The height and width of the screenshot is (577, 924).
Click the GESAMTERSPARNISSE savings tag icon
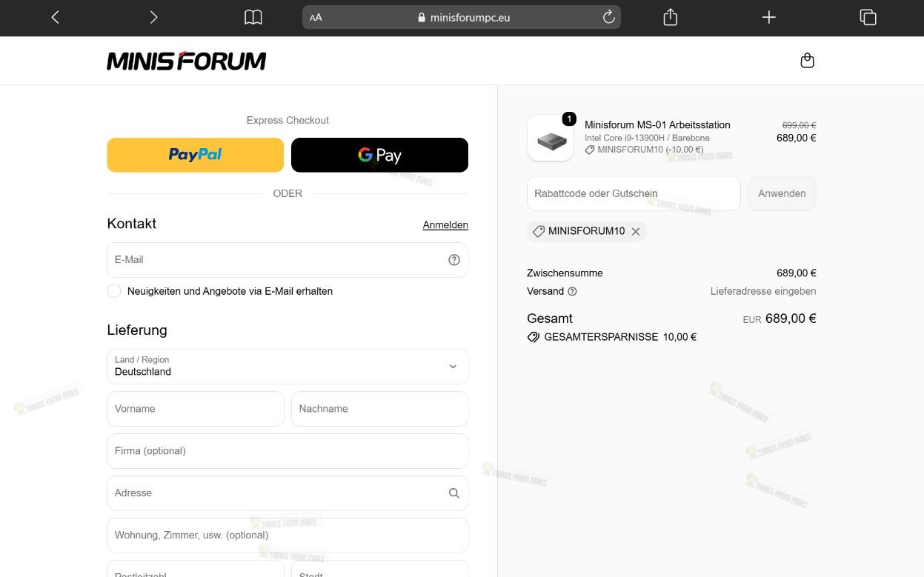tap(534, 337)
